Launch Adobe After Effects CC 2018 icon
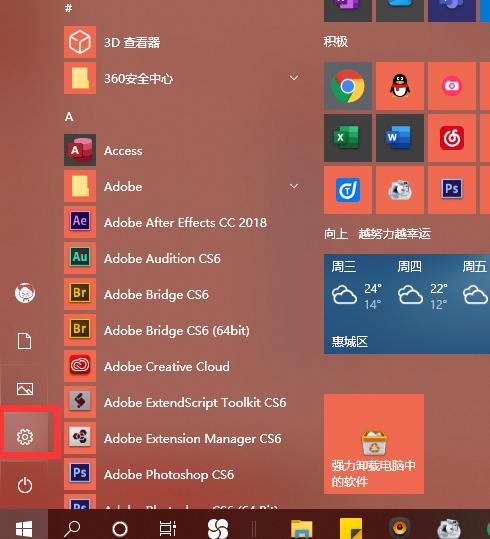This screenshot has height=539, width=490. tap(80, 222)
